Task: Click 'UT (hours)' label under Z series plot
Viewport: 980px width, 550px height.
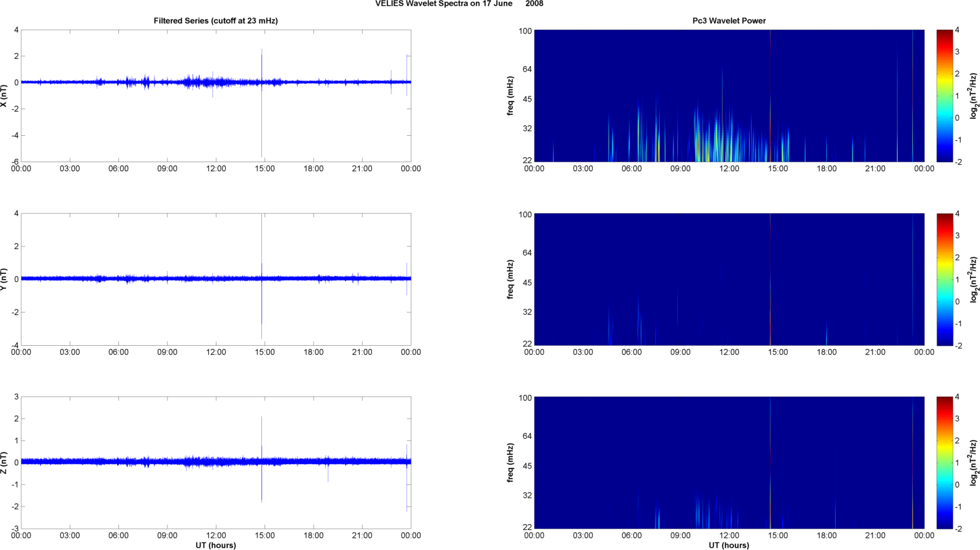Action: pyautogui.click(x=216, y=545)
